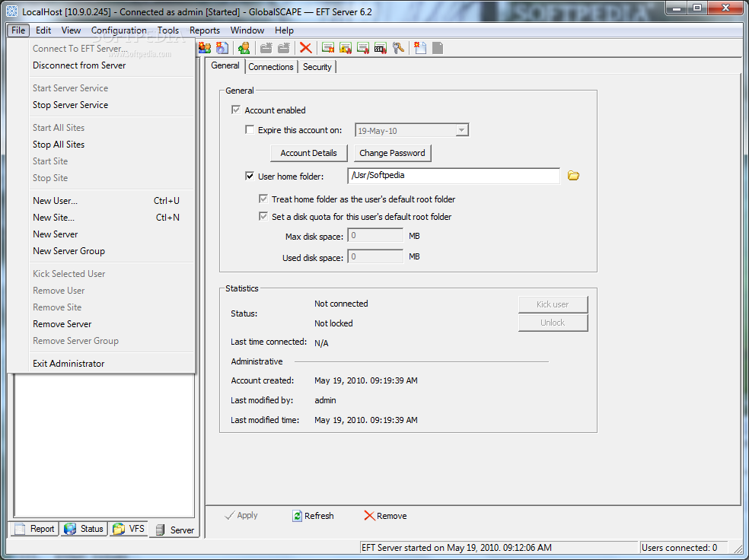Click the plain certificate with red seal icon
This screenshot has height=560, width=749.
(x=363, y=48)
